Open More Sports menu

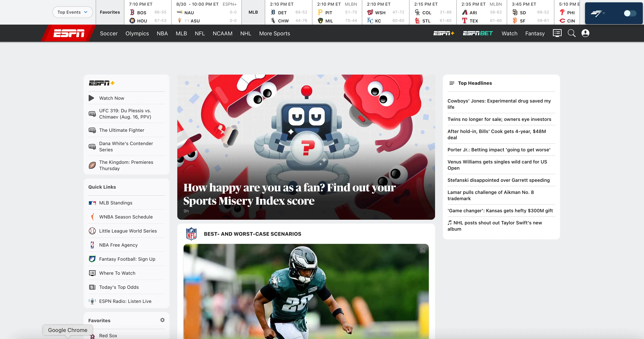(x=275, y=33)
